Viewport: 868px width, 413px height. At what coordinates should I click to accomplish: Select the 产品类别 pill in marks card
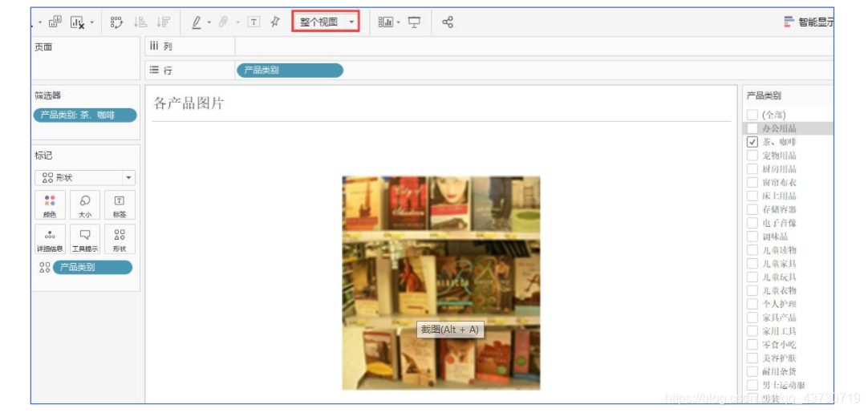coord(92,267)
